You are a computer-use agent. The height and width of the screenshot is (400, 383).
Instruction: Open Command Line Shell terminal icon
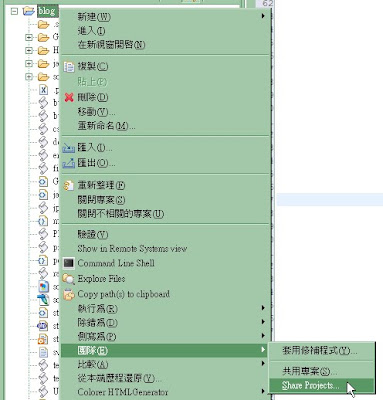coord(69,263)
